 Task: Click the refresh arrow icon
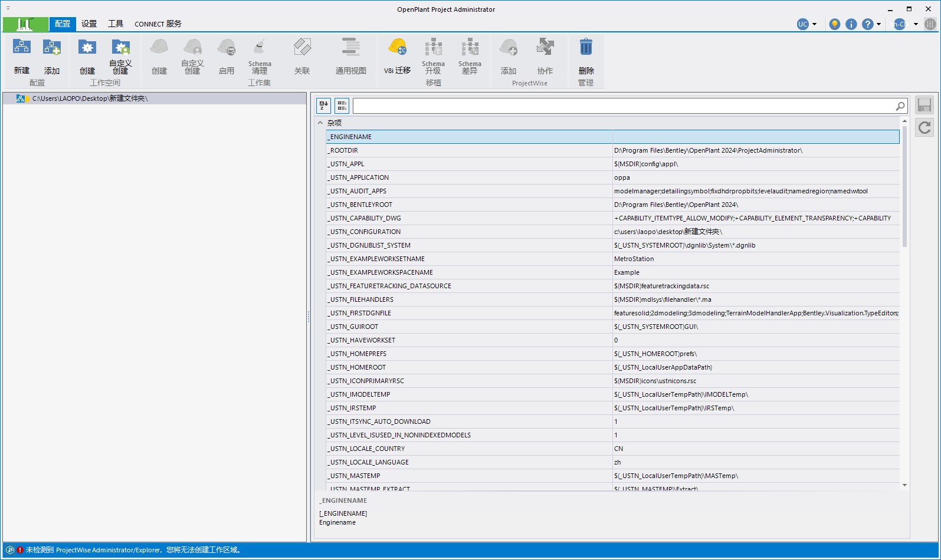(924, 127)
